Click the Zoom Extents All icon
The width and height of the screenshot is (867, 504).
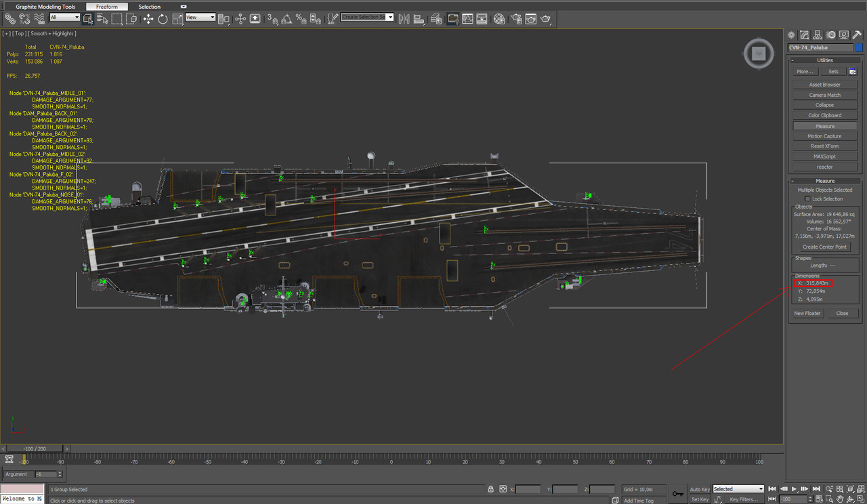tap(860, 488)
